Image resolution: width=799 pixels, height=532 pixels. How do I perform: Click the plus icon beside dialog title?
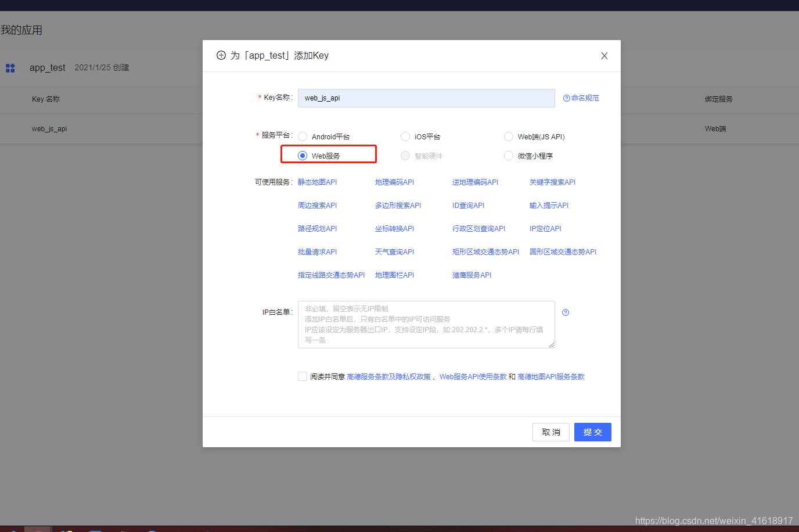(x=221, y=55)
